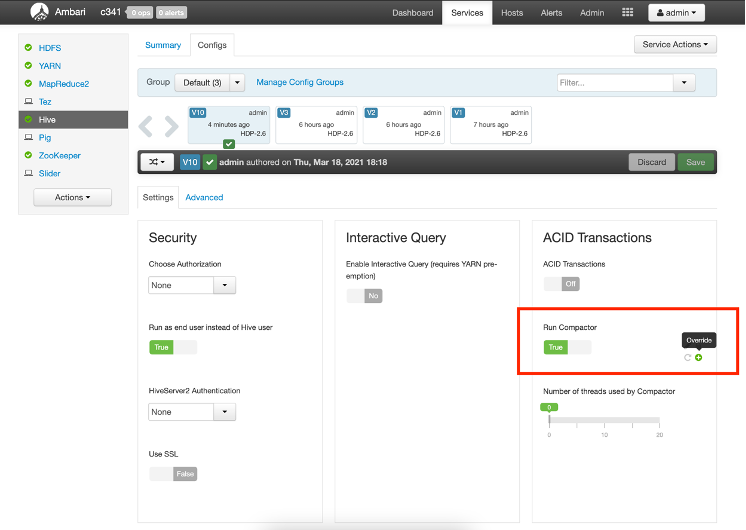Open the sidebar Actions dropdown
The width and height of the screenshot is (746, 530).
click(72, 197)
